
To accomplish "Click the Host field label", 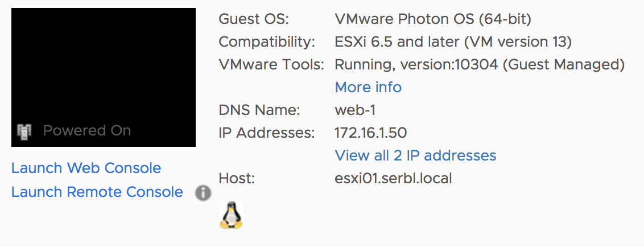I will [x=237, y=178].
